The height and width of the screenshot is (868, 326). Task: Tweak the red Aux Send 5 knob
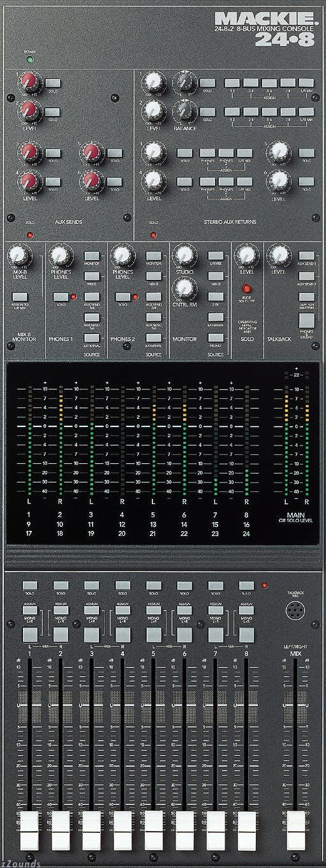91,152
